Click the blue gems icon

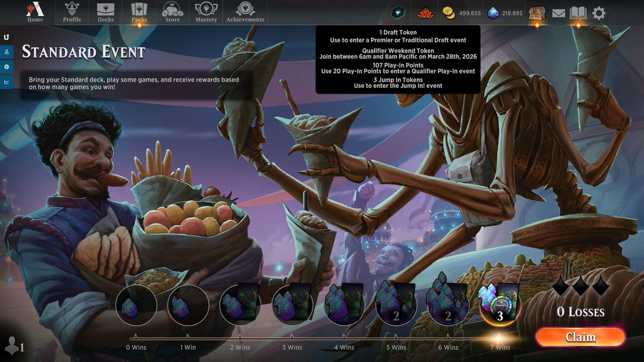[493, 12]
